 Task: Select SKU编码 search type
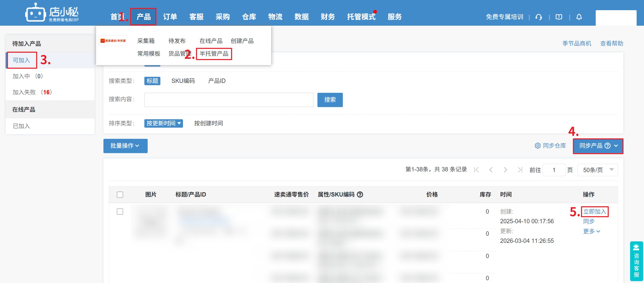tap(183, 81)
